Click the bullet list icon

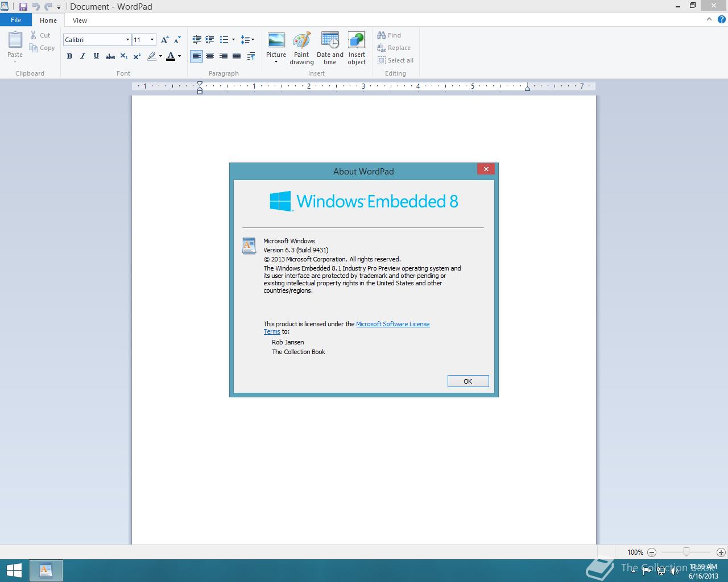coord(224,40)
